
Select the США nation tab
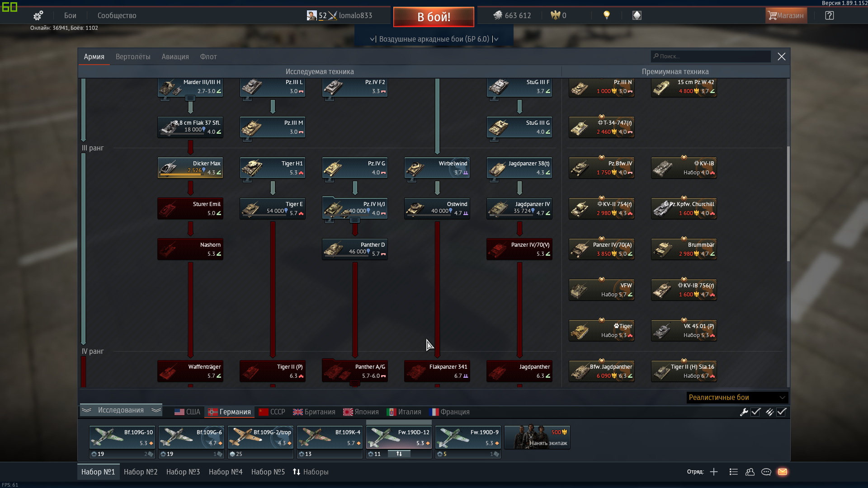point(187,412)
